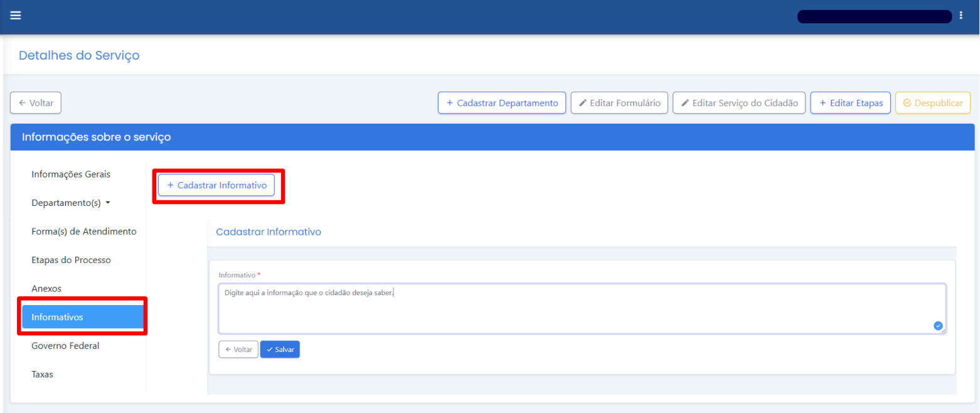Click the blue checkmark icon in textarea
Screen dimensions: 980x413
tap(938, 325)
